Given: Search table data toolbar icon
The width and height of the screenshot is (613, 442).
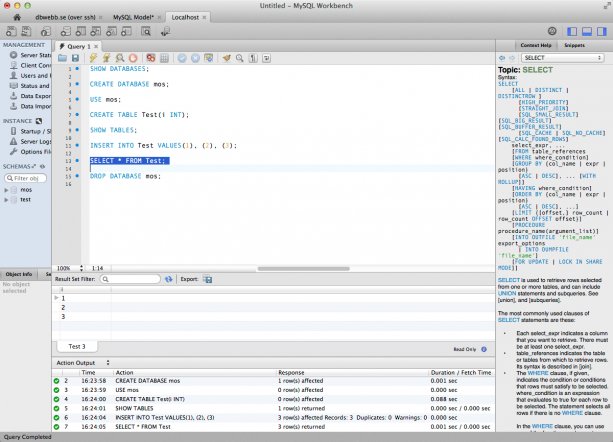Looking at the screenshot, I should [x=146, y=31].
